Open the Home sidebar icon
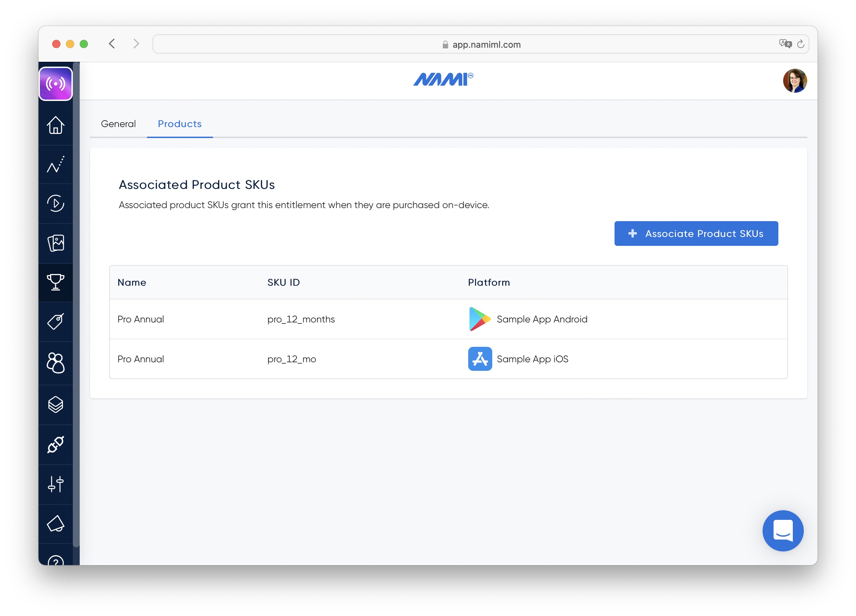Screen dimensions: 856x616 click(56, 125)
